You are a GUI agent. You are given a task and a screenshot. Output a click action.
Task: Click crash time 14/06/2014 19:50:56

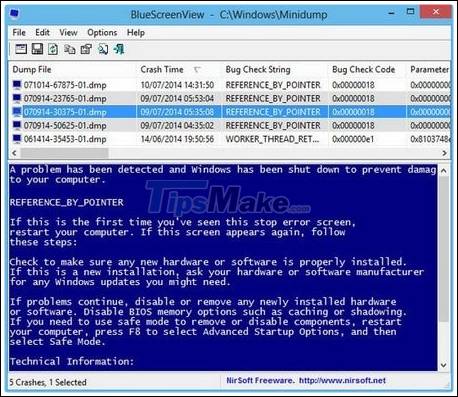click(177, 139)
